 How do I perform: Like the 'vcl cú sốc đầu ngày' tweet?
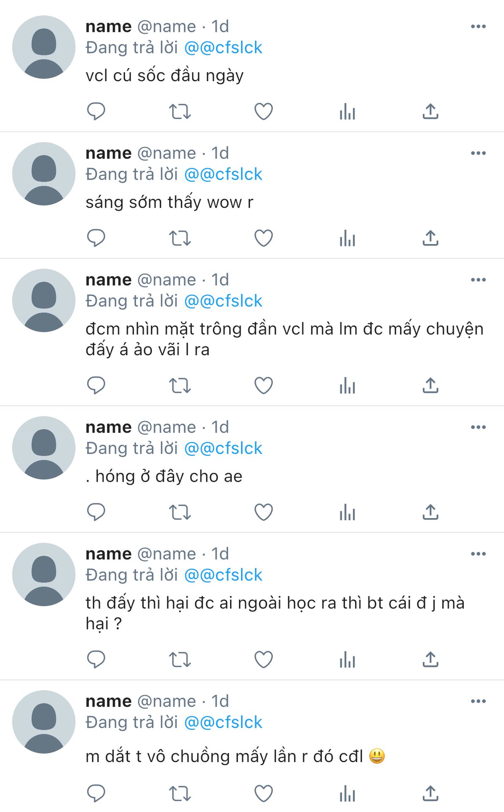pyautogui.click(x=263, y=112)
